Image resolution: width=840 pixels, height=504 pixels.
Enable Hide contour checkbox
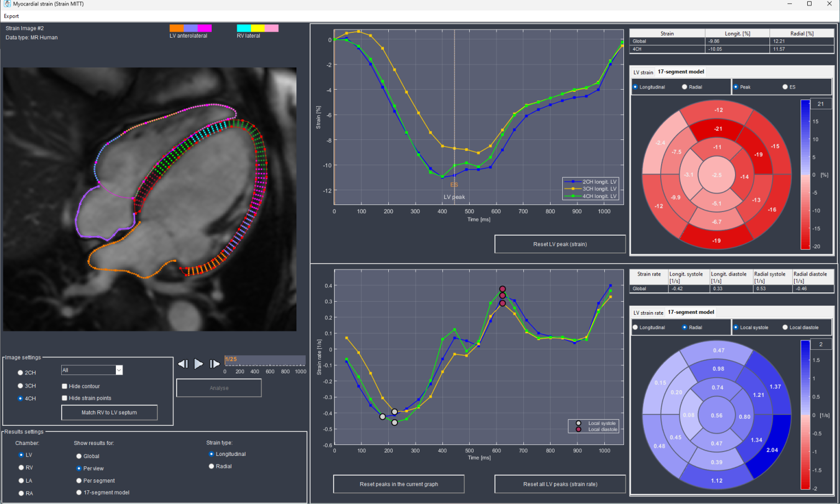click(65, 386)
